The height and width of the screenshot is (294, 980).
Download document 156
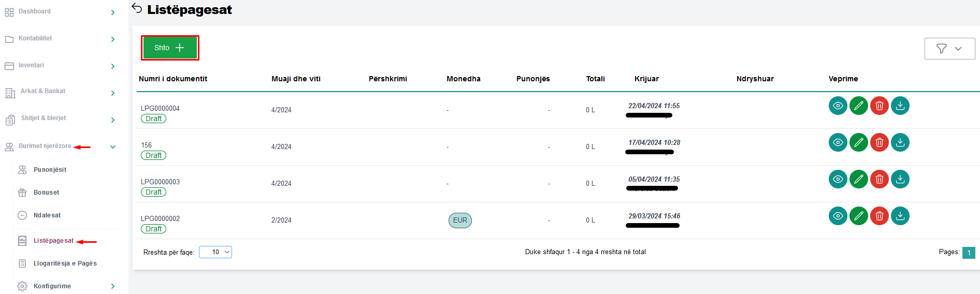(900, 142)
